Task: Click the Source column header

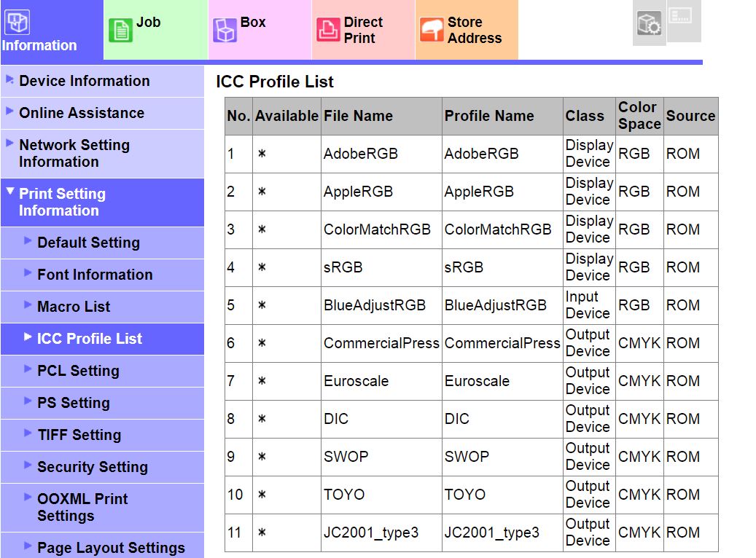Action: 691,116
